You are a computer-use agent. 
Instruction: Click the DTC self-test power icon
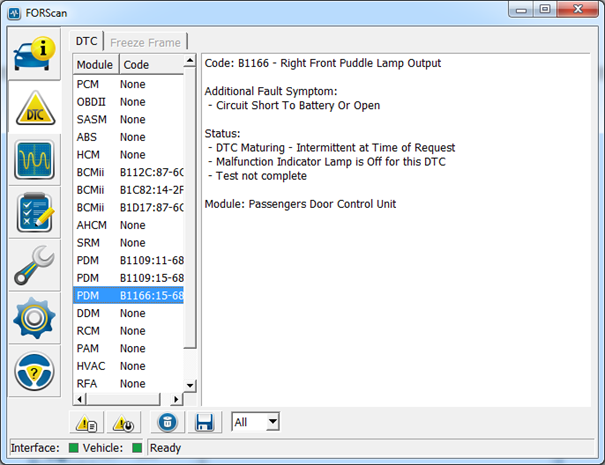124,423
